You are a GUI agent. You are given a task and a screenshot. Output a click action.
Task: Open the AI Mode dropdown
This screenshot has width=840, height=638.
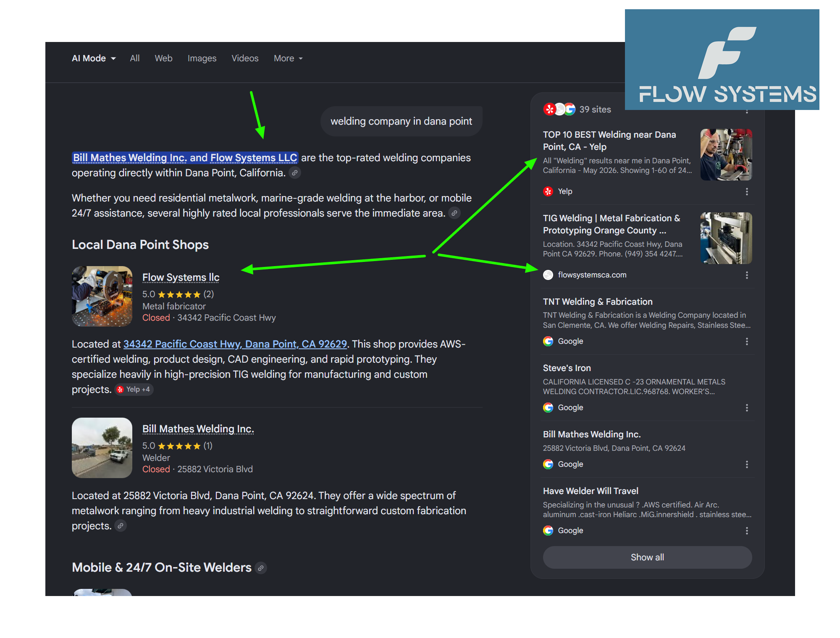(x=94, y=58)
